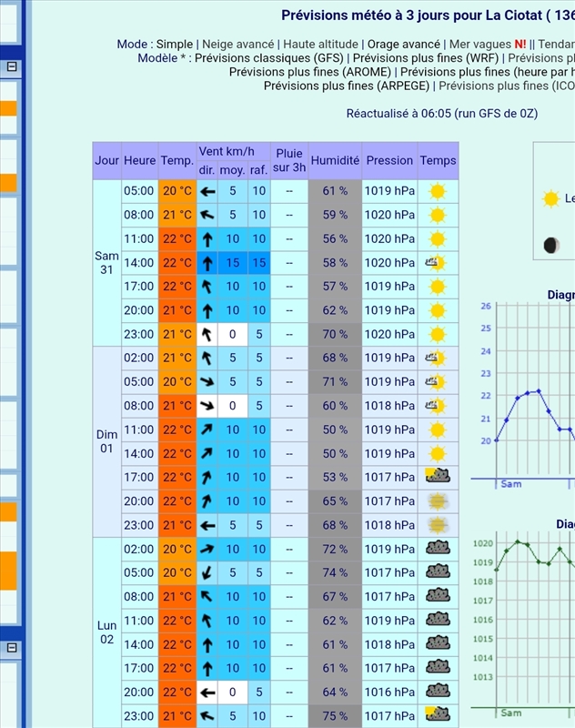The image size is (575, 728).
Task: Click the weather icon for Dim 02:00
Action: pos(436,358)
